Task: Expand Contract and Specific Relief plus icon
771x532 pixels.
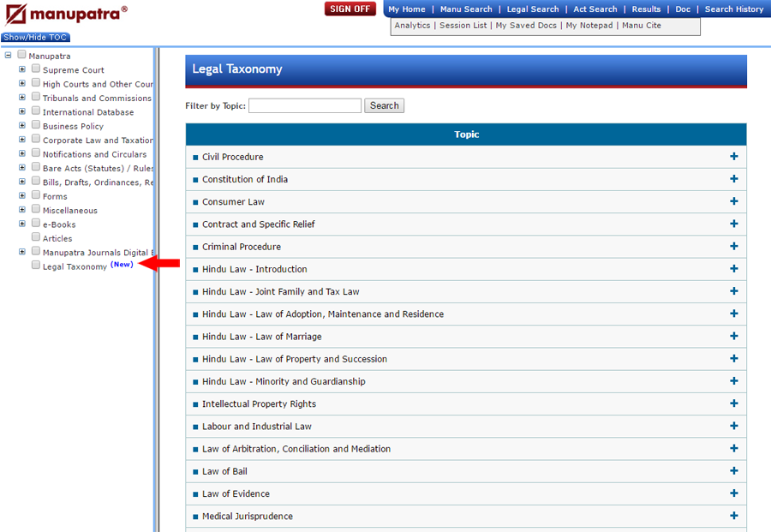Action: pyautogui.click(x=733, y=224)
